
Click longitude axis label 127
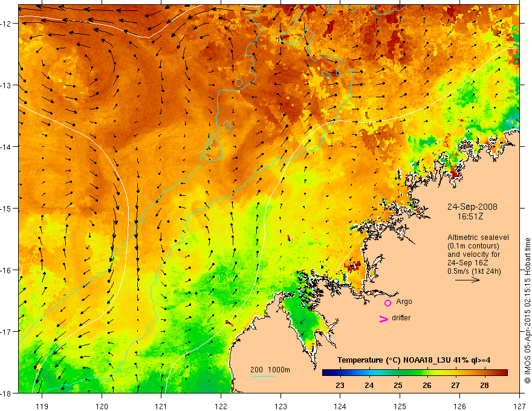[519, 406]
